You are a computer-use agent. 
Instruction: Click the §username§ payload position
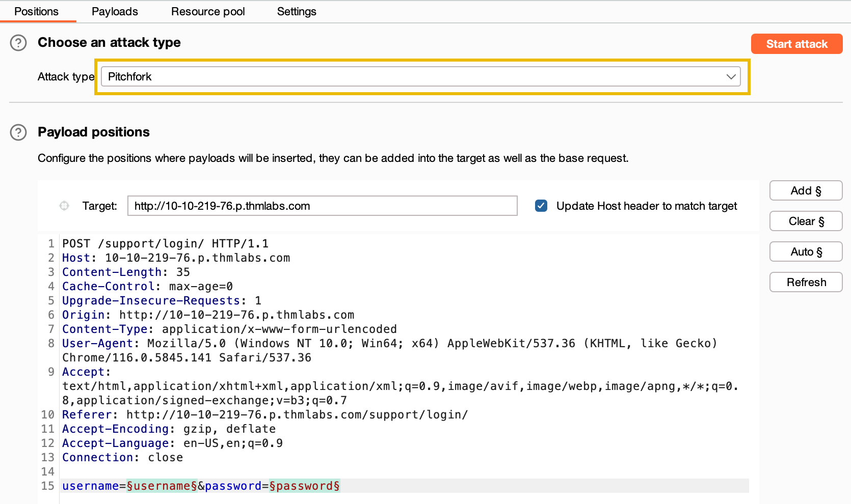(162, 486)
